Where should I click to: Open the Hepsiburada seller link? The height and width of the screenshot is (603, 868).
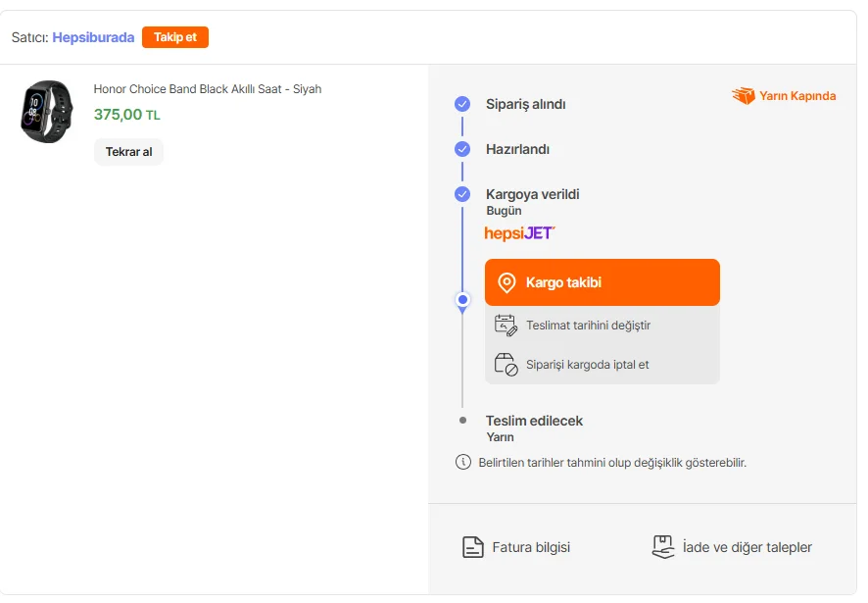pos(93,37)
